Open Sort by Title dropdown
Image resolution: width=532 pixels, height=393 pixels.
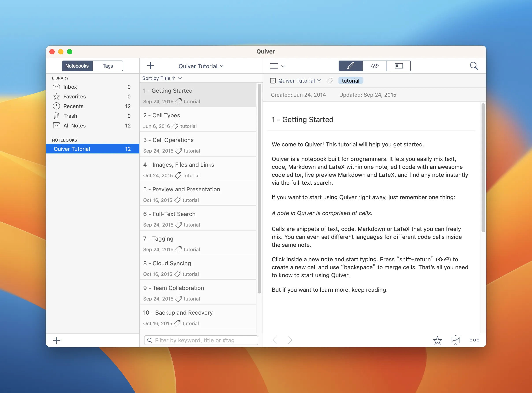pyautogui.click(x=162, y=78)
